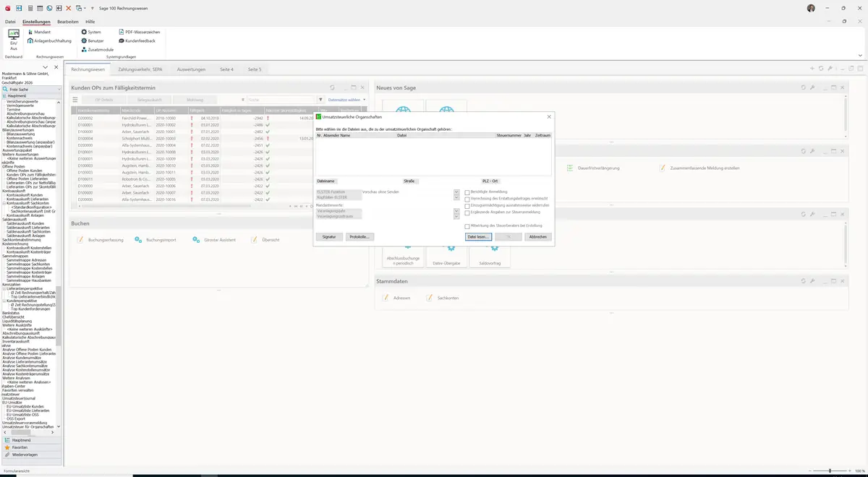Toggle the Dashboard Ein/Aus ribbon icon
Image resolution: width=868 pixels, height=477 pixels.
14,40
